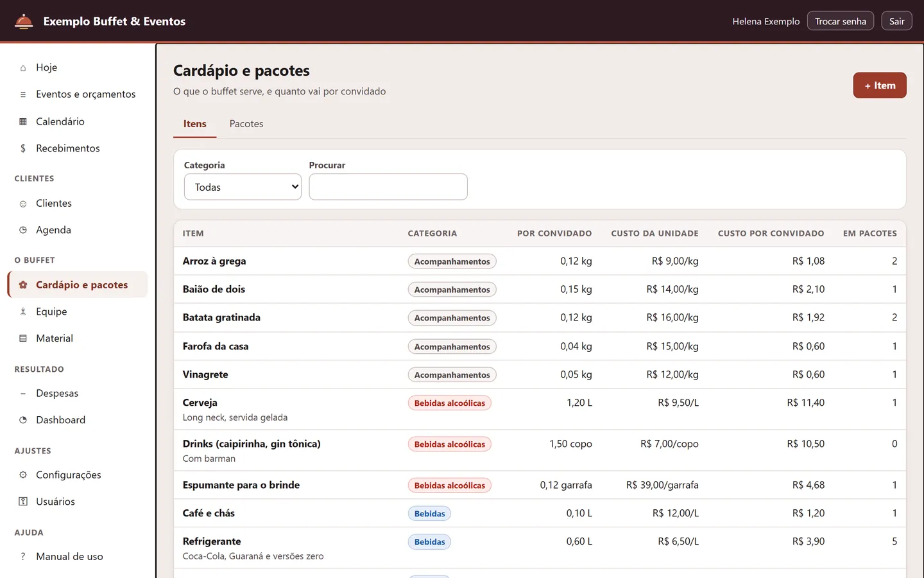Open Eventos e orçamentos in sidebar

point(78,94)
